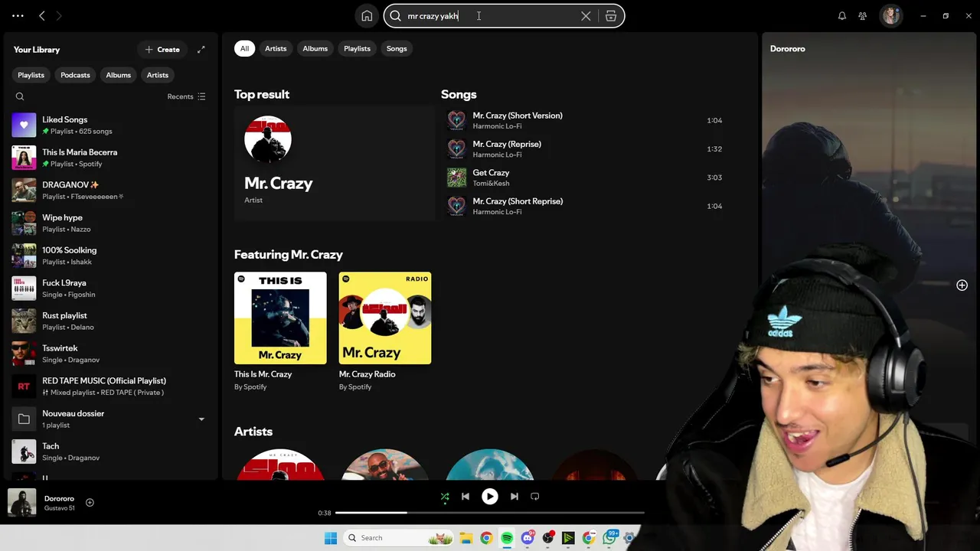Open RED TAPE MUSIC Official Playlist
980x551 pixels.
coord(111,386)
